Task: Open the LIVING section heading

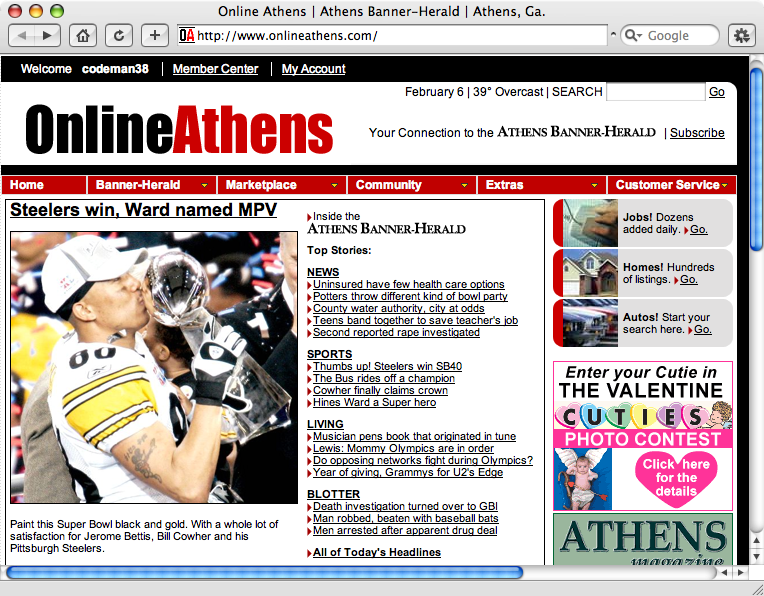Action: pos(325,424)
